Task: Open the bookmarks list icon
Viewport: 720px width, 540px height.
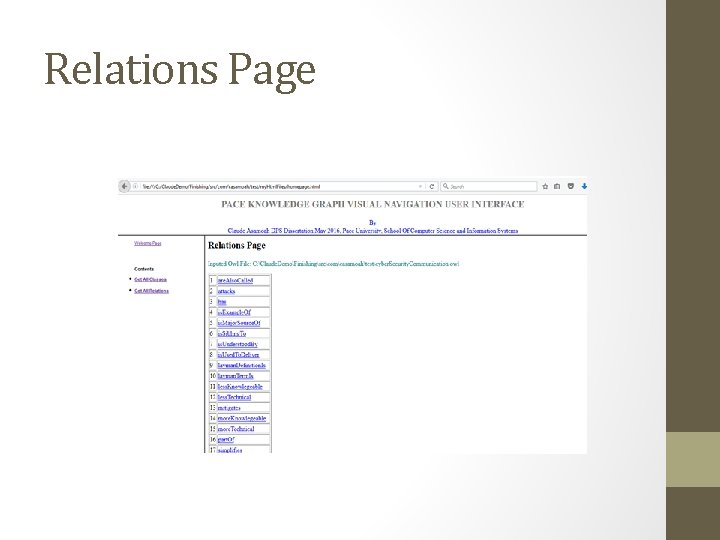Action: (557, 186)
